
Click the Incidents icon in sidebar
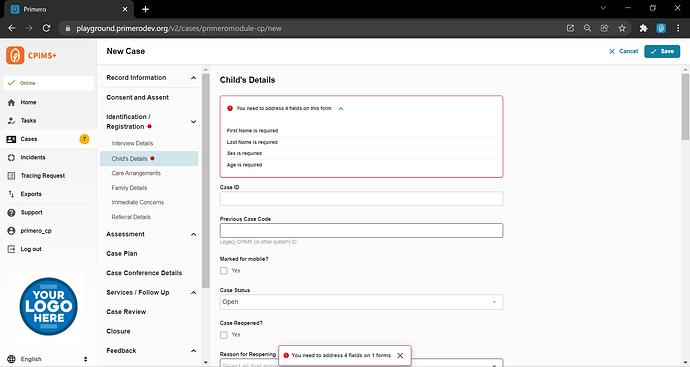click(x=11, y=158)
